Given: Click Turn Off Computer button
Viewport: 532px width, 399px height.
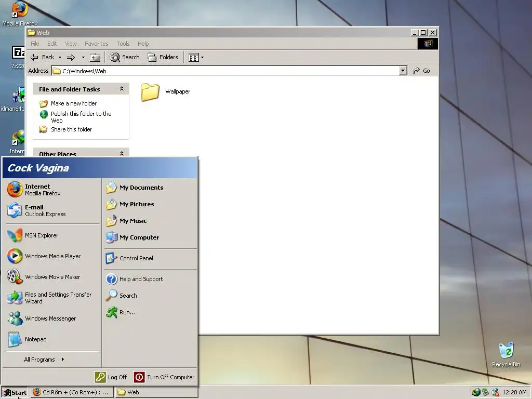Looking at the screenshot, I should 164,377.
